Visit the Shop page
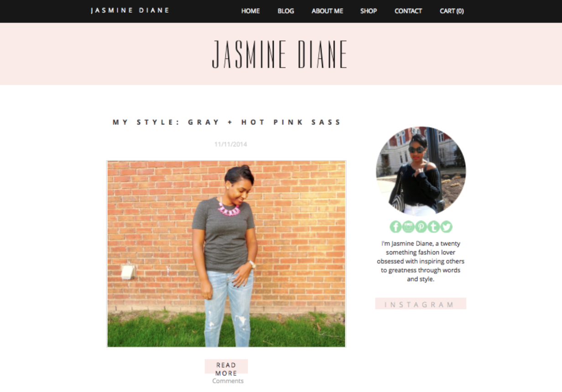Viewport: 562px width, 392px height. click(x=369, y=11)
